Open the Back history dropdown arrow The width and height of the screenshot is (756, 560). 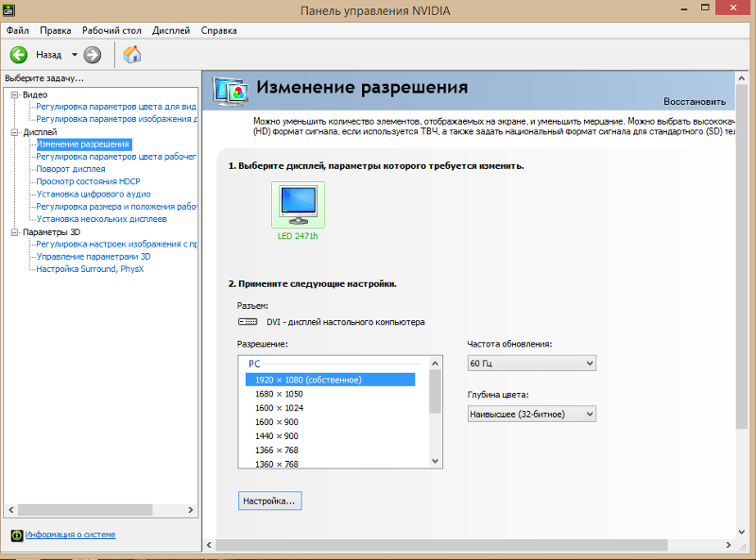75,55
